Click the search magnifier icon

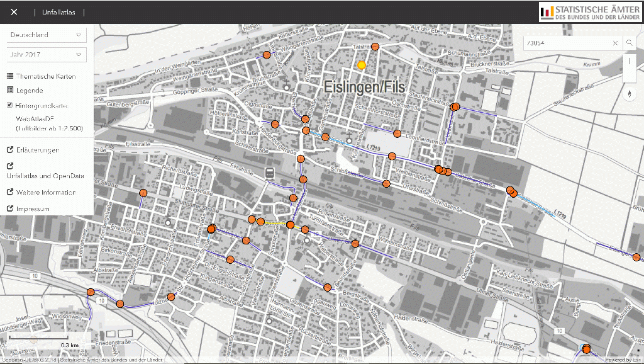tap(629, 43)
